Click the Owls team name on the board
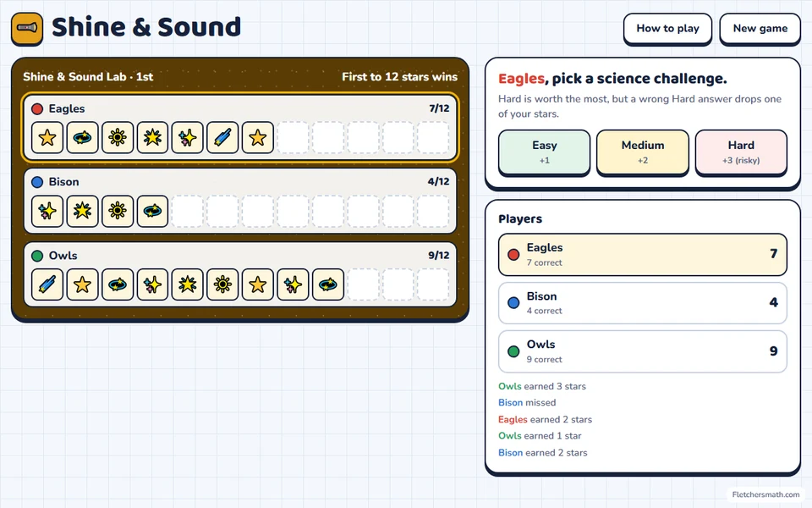The width and height of the screenshot is (812, 508). point(63,256)
